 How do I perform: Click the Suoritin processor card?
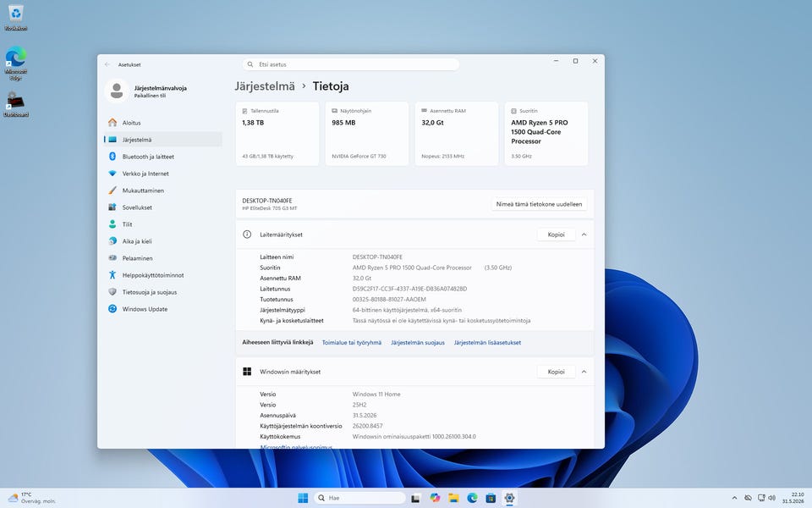(546, 134)
